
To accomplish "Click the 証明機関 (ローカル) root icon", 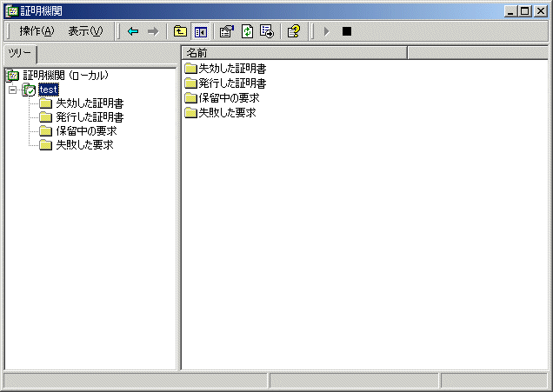I will (x=13, y=75).
